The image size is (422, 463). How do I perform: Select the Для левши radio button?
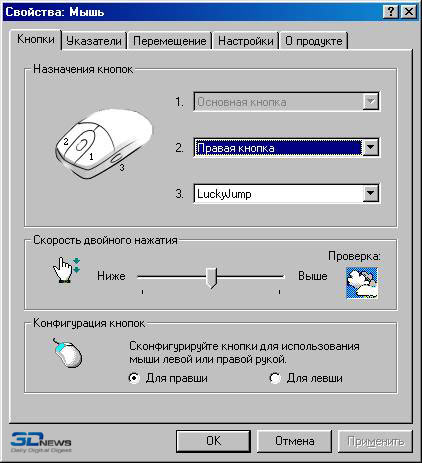[275, 378]
